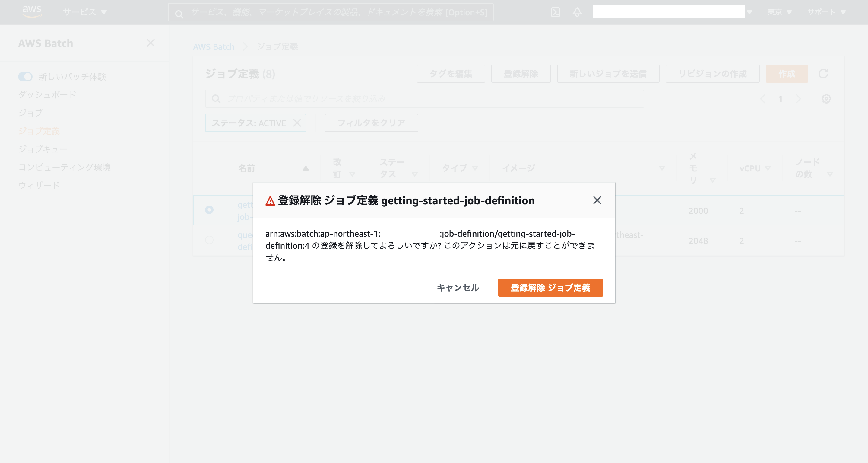Click ジョブ定義 breadcrumb text
The image size is (868, 463).
tap(277, 47)
